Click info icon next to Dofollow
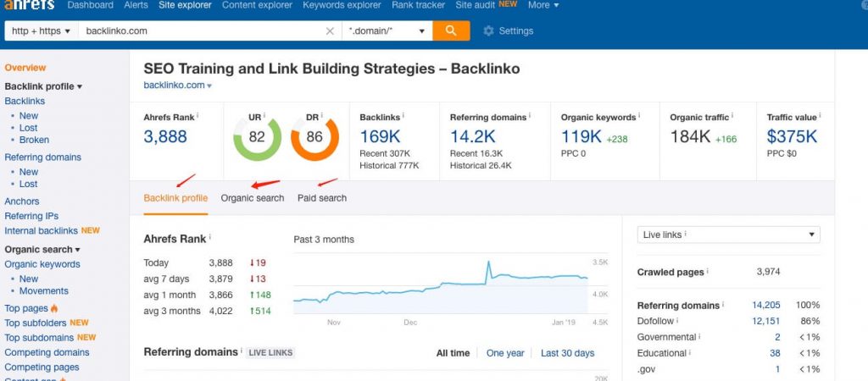Screen dimensions: 868x381 click(x=677, y=320)
